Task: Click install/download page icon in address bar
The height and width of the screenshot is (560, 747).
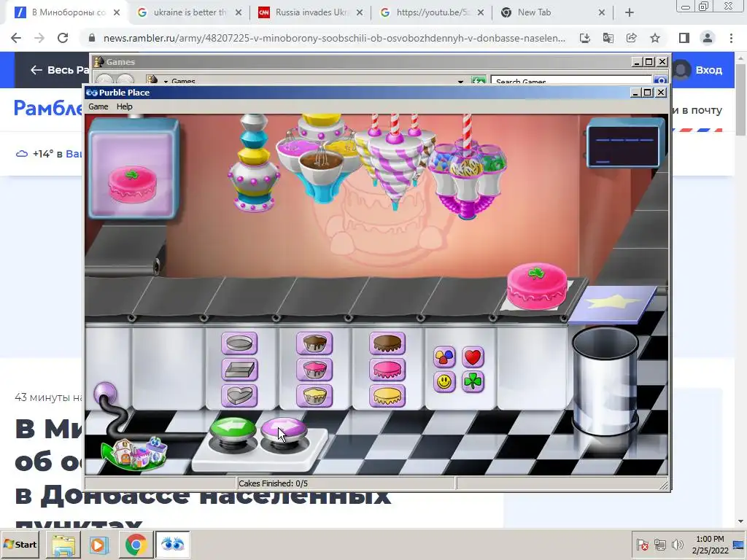Action: coord(585,38)
